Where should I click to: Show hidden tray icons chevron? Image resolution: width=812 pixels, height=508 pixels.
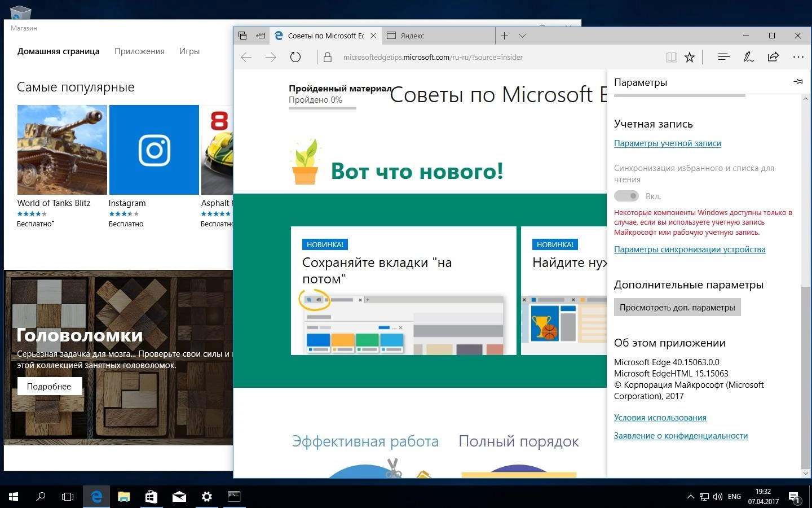point(690,497)
